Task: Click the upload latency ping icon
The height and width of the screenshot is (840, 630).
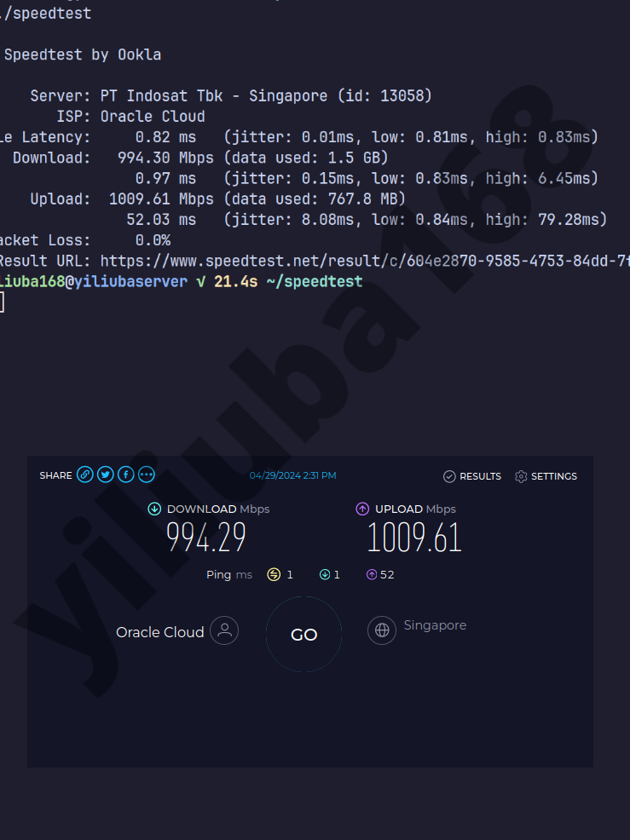Action: pos(371,574)
